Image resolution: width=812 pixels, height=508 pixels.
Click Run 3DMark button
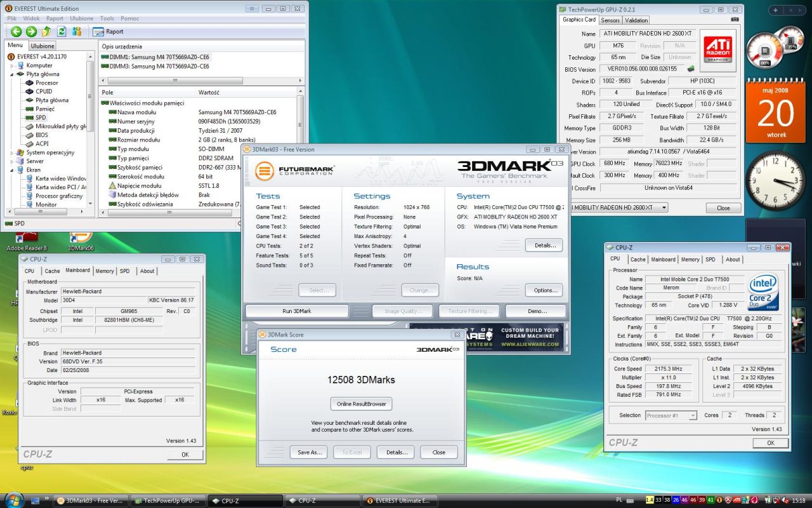pyautogui.click(x=297, y=311)
